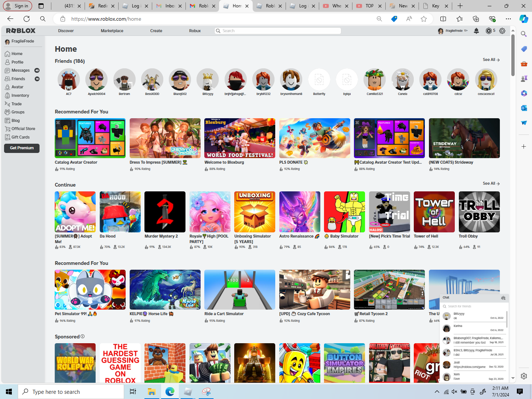532x399 pixels.
Task: Open Cozy Cafe Tycoon game thumbnail
Action: pyautogui.click(x=315, y=290)
